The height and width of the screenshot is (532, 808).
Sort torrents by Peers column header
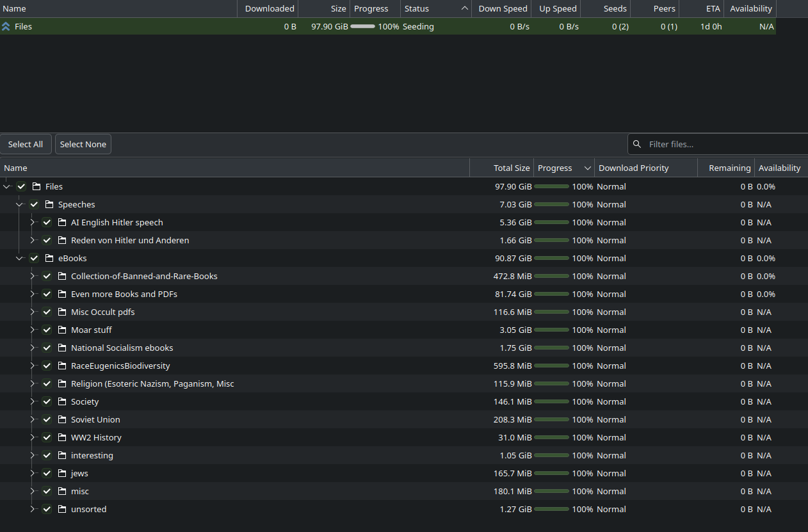(x=654, y=8)
